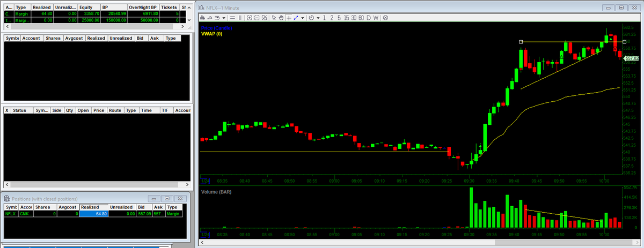The image size is (644, 248).
Task: Select account row with equity 25000.00
Action: (94, 19)
